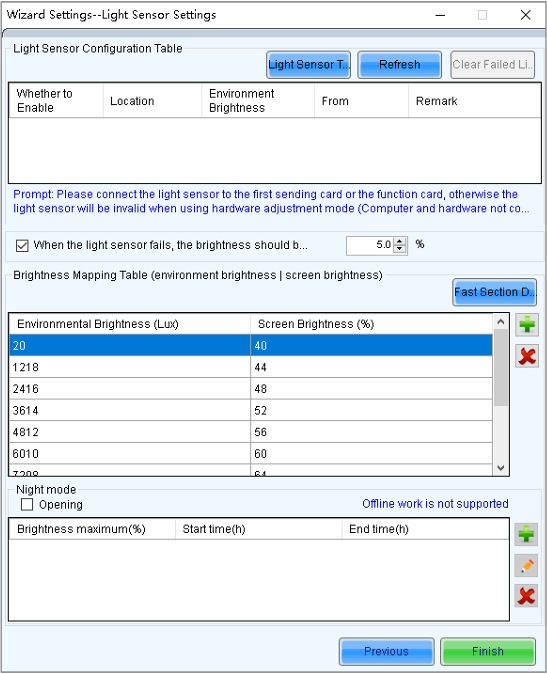Screen dimensions: 547x674
Task: Click the screen brightness cell 44
Action: pos(371,367)
